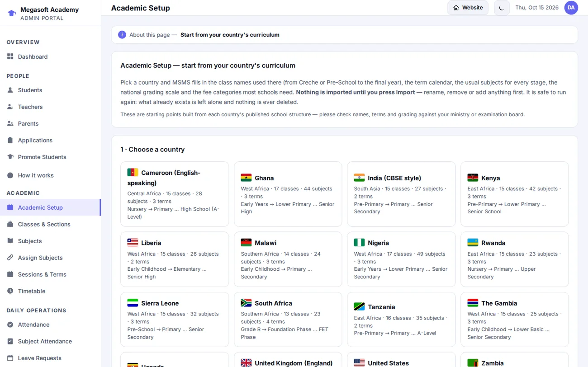Pick The Gambia curriculum card
Screen dimensions: 588x367
pyautogui.click(x=514, y=320)
